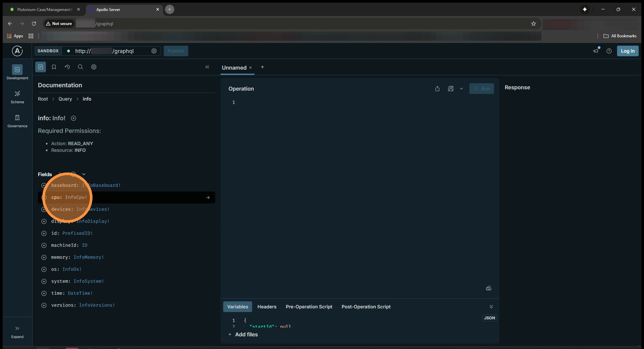Image resolution: width=644 pixels, height=349 pixels.
Task: Add the display field to operation
Action: click(44, 221)
